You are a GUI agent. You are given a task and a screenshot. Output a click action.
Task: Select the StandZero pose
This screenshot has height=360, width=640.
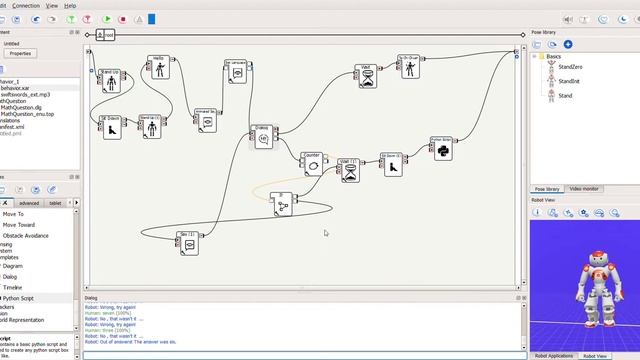[570, 67]
